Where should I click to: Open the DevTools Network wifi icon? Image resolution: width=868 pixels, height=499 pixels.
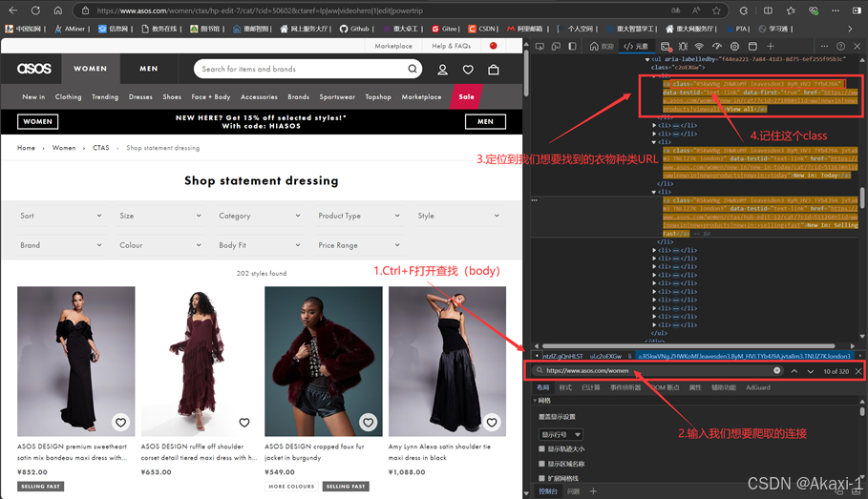pos(699,47)
